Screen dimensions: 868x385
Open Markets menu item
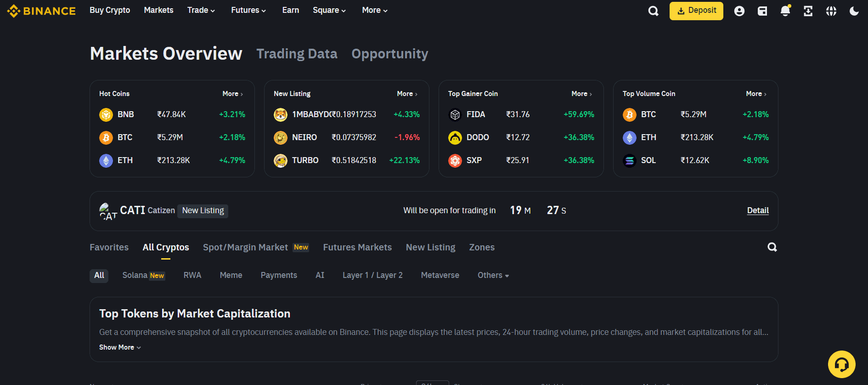(158, 10)
